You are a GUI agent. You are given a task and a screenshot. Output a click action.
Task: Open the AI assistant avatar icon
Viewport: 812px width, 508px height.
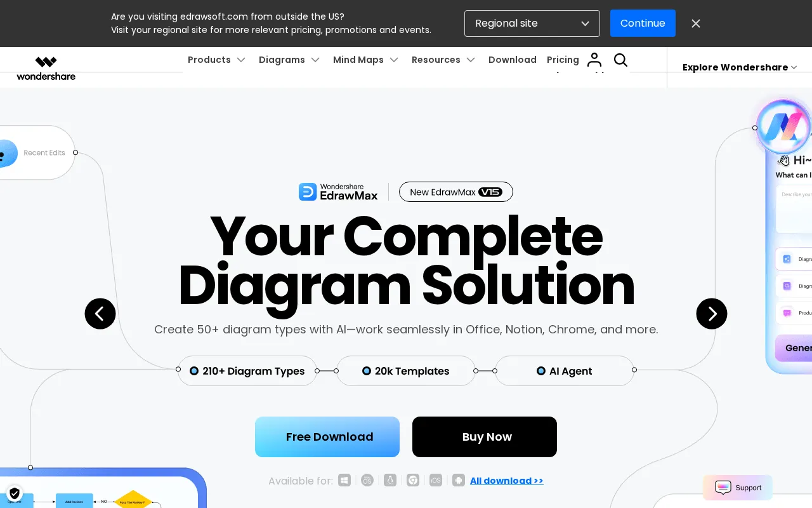coord(783,127)
